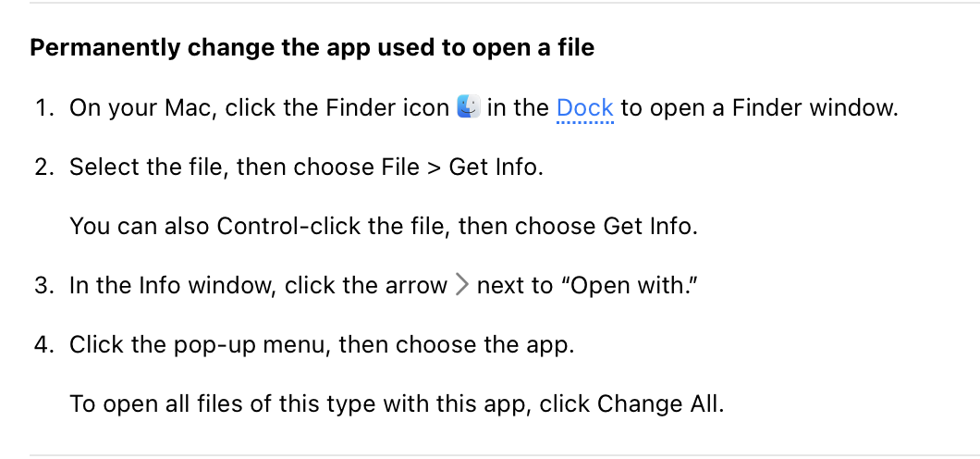Click the step number 3 list marker

point(44,286)
